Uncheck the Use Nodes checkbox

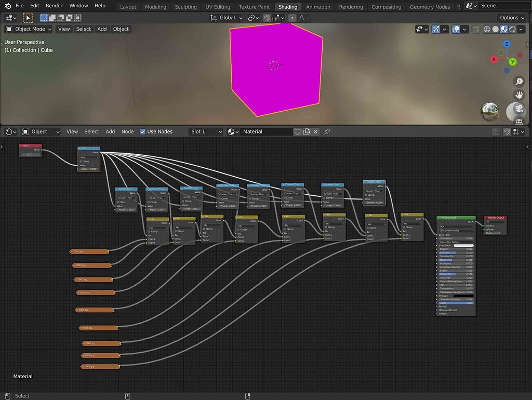click(142, 131)
